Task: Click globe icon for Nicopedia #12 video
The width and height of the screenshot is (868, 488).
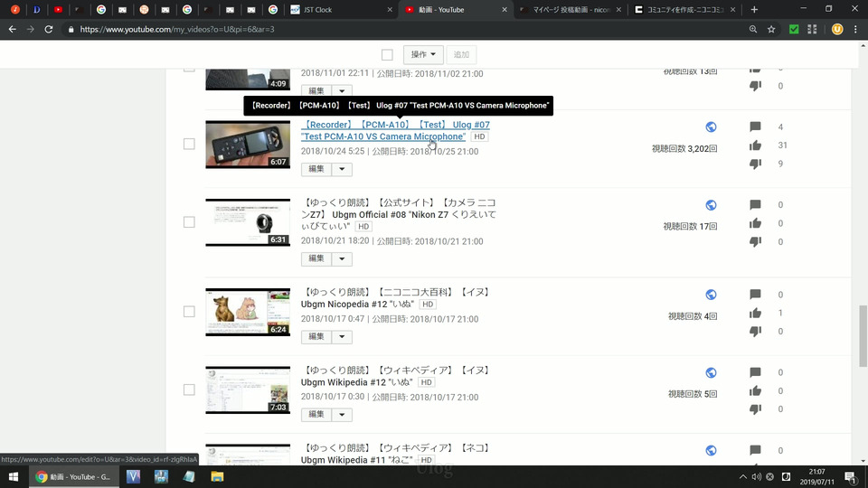Action: tap(711, 295)
